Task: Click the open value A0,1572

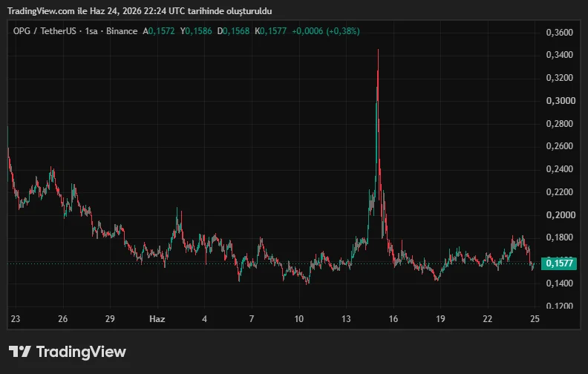Action: pyautogui.click(x=159, y=31)
